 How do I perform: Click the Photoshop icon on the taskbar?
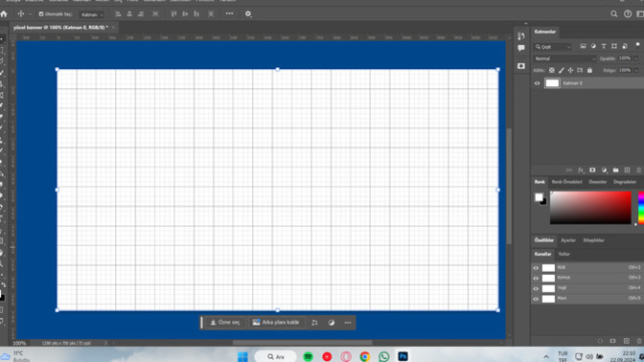pyautogui.click(x=402, y=356)
